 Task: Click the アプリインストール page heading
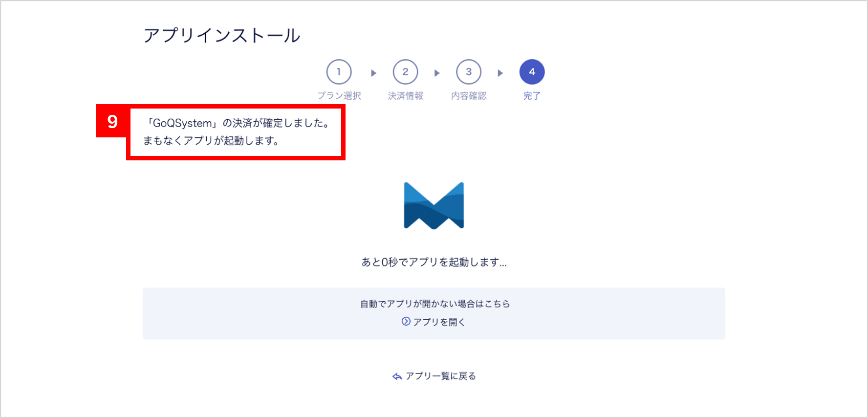[x=222, y=35]
